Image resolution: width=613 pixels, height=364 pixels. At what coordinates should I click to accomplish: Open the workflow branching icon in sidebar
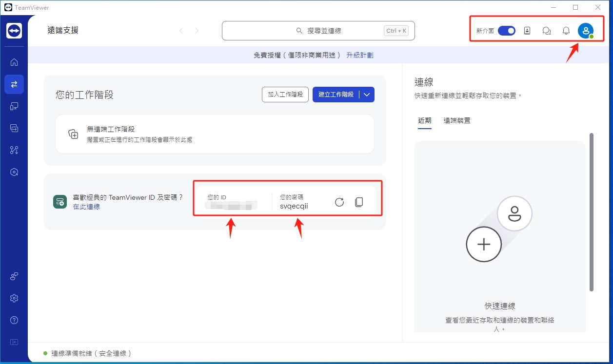[14, 150]
